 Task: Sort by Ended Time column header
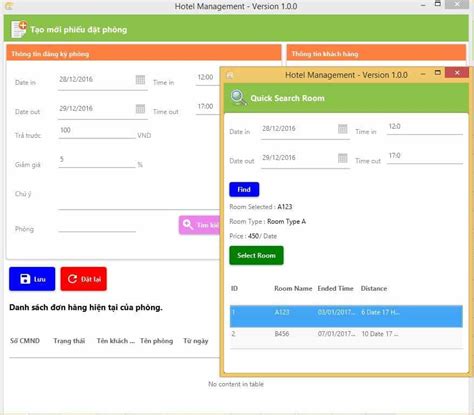click(335, 288)
